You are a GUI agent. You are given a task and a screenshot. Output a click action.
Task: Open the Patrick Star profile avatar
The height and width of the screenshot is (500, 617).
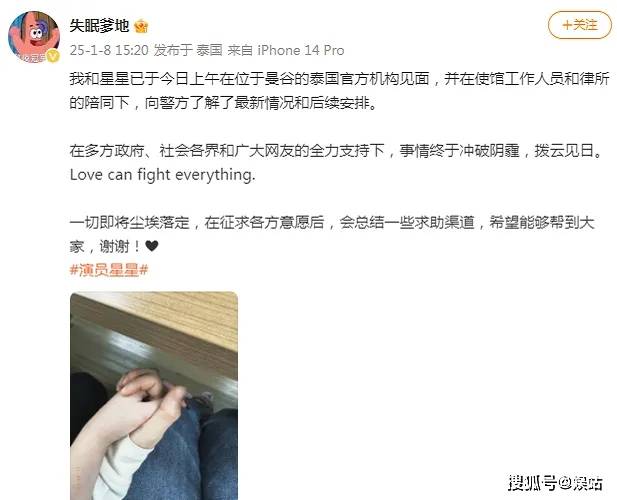(x=34, y=37)
